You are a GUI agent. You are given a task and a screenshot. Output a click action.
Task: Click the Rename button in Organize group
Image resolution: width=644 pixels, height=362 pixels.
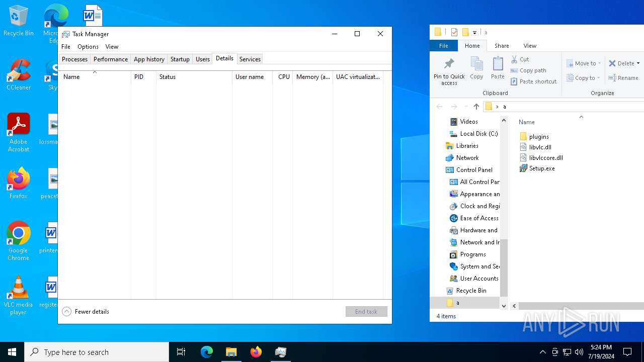pos(623,78)
